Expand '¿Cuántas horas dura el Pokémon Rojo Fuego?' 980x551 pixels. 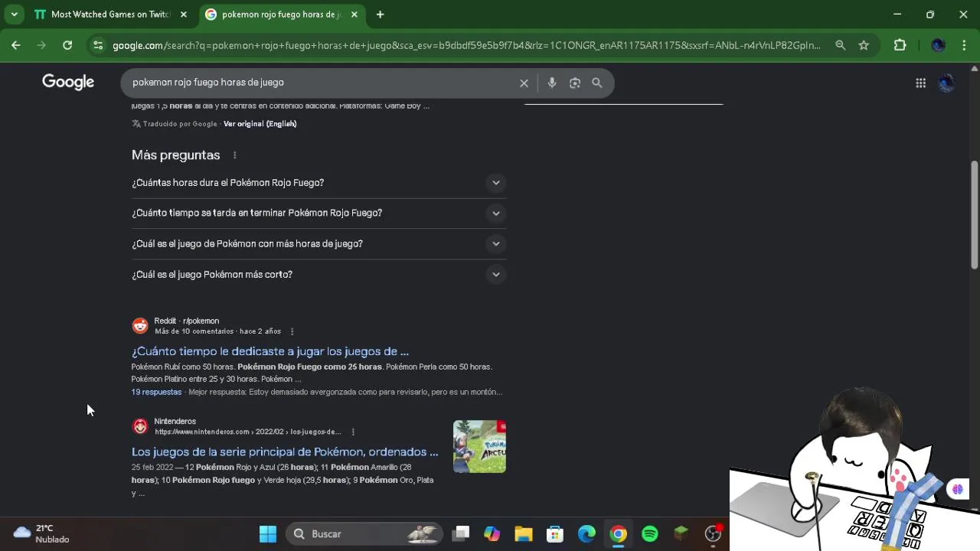tap(318, 183)
